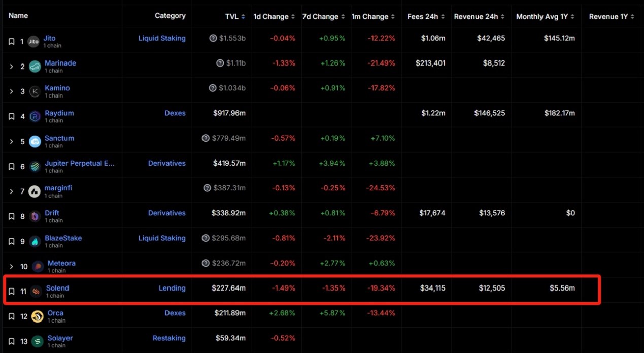Image resolution: width=644 pixels, height=353 pixels.
Task: Open the Sanctum protocol link
Action: 59,138
